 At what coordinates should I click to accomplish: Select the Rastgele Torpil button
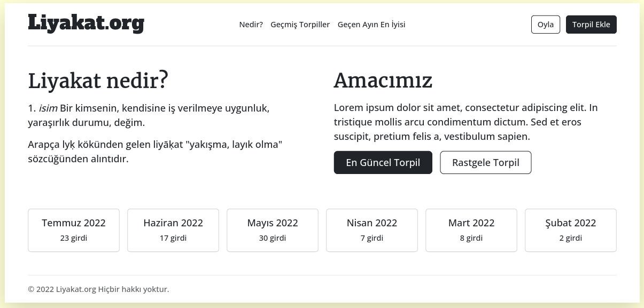pos(486,163)
